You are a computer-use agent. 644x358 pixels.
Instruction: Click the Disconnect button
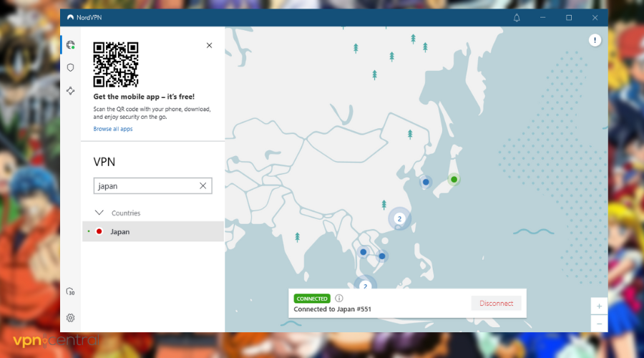point(496,304)
